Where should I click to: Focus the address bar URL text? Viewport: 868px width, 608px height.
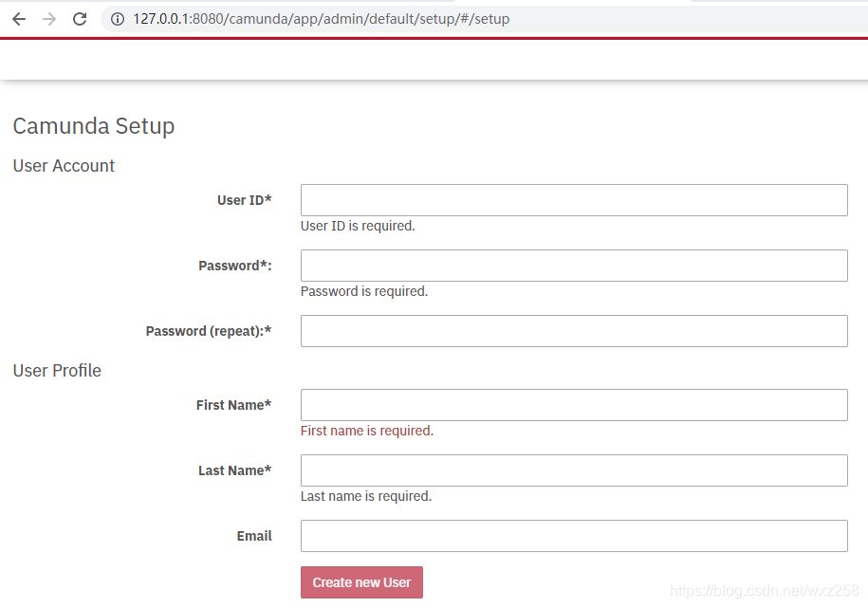321,19
